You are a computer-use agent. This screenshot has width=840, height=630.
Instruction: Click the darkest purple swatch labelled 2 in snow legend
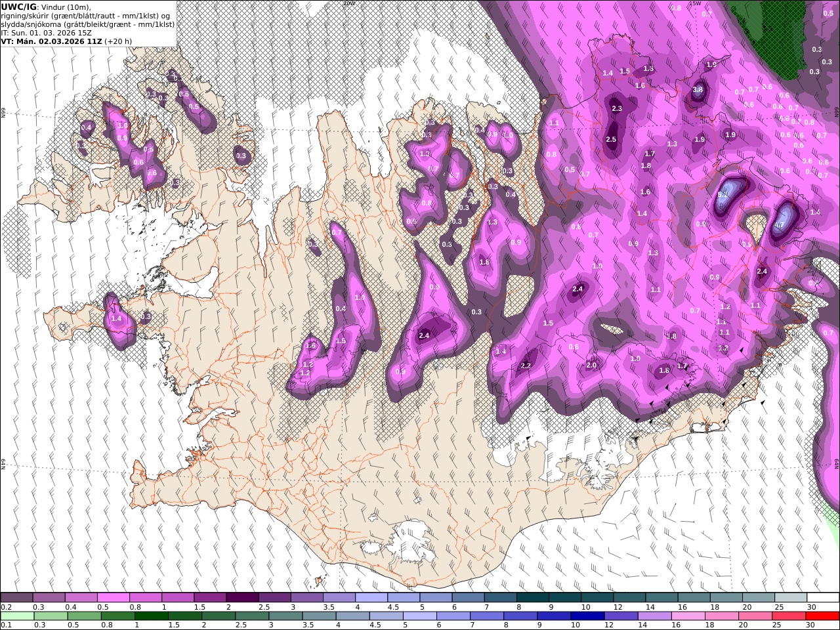tap(241, 598)
